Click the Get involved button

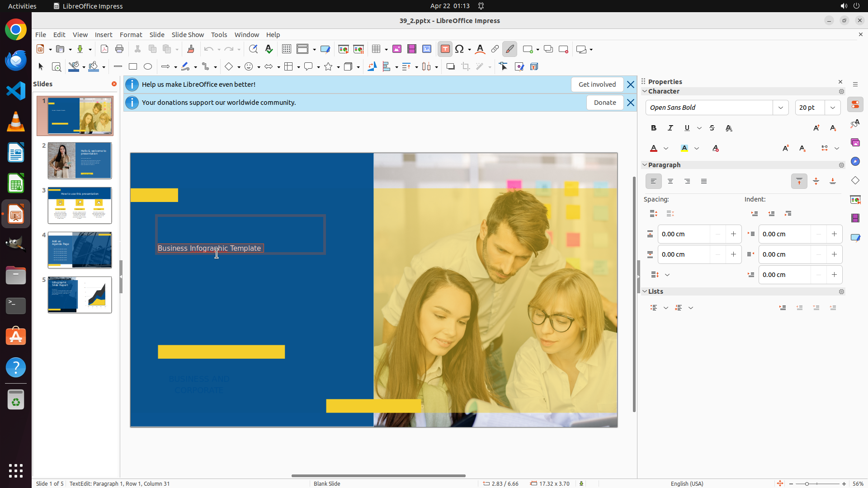pos(597,84)
